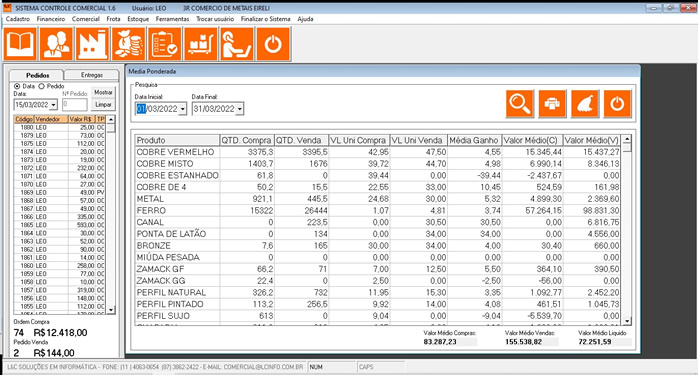
Task: Open the customers people icon
Action: click(56, 44)
